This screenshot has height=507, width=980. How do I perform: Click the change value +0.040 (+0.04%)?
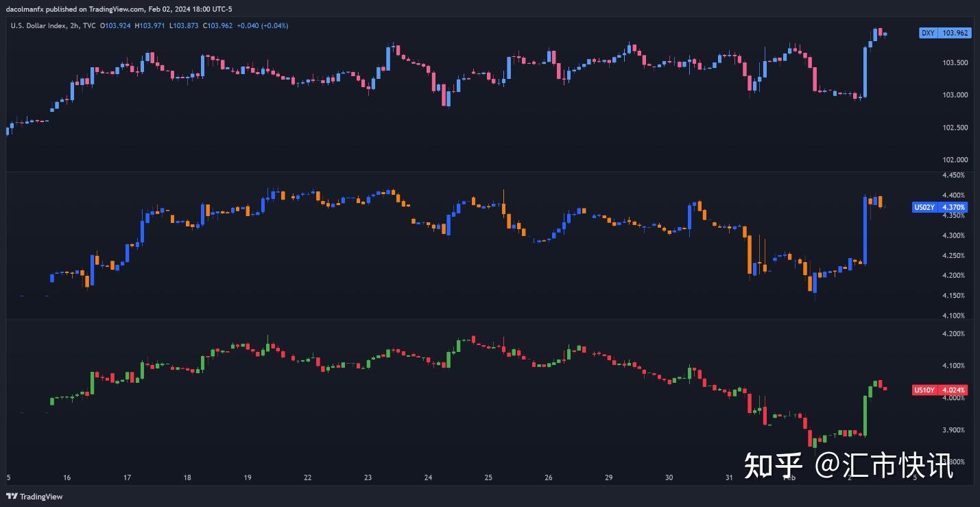262,25
